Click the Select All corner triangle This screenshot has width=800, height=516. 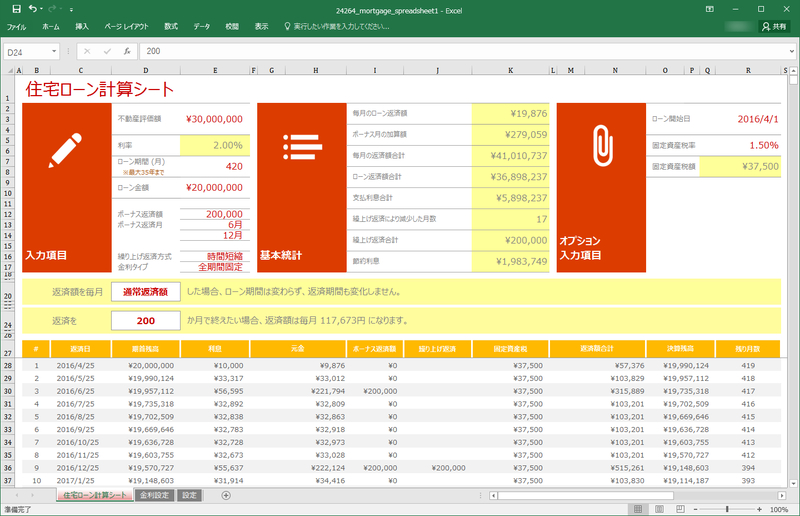tap(10, 71)
